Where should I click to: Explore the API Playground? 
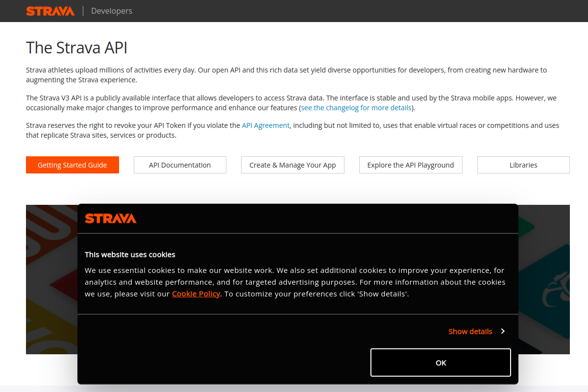coord(411,165)
